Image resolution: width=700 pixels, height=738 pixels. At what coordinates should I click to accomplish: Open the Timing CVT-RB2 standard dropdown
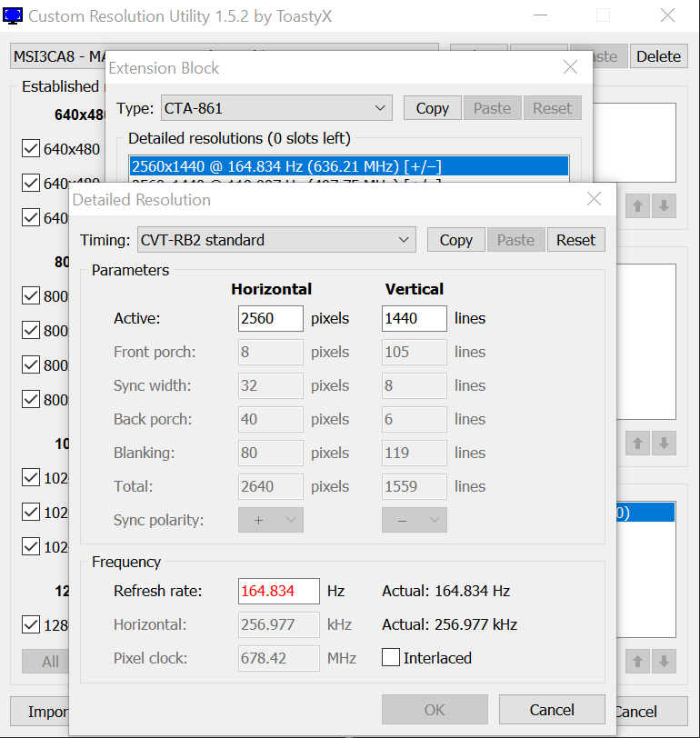pyautogui.click(x=276, y=240)
